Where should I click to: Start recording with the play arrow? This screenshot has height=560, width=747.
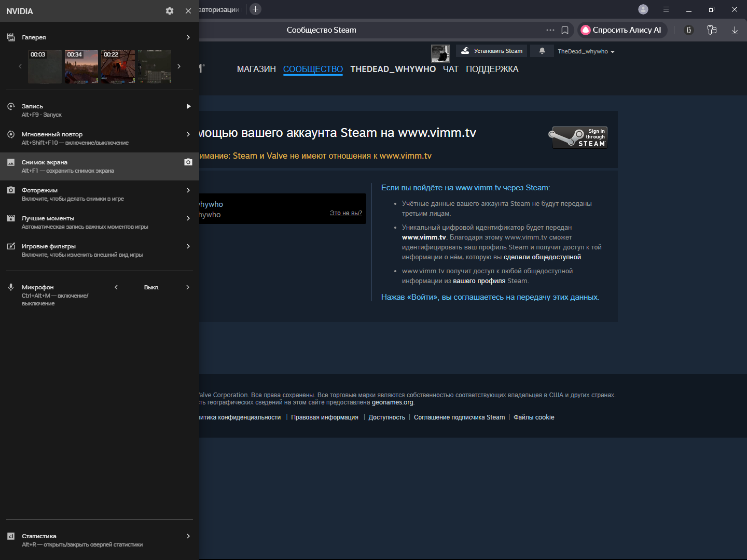[188, 106]
